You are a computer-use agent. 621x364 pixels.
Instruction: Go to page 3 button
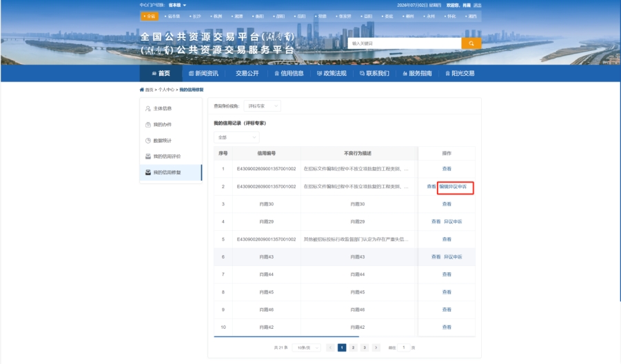click(365, 347)
